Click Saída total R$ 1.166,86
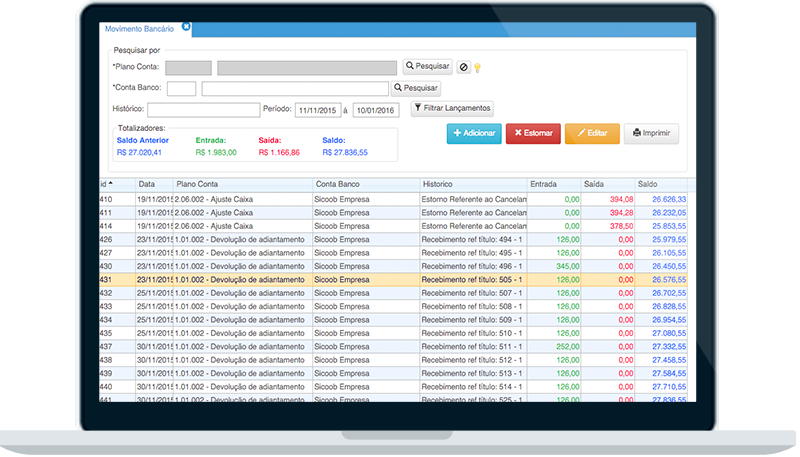 tap(279, 153)
